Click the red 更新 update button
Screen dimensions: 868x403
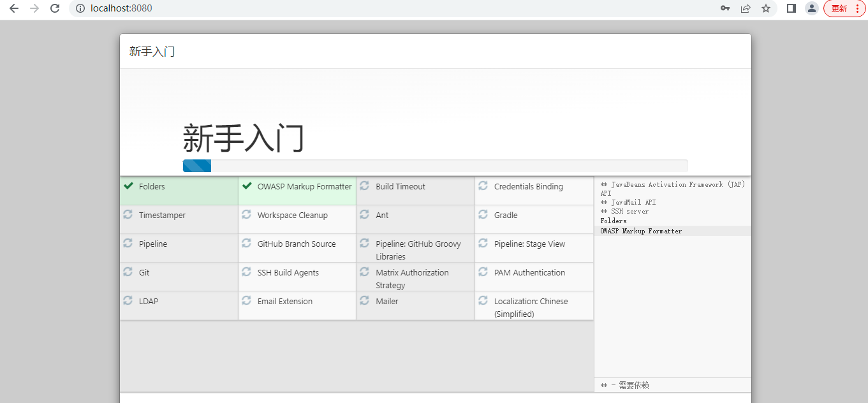[x=844, y=8]
